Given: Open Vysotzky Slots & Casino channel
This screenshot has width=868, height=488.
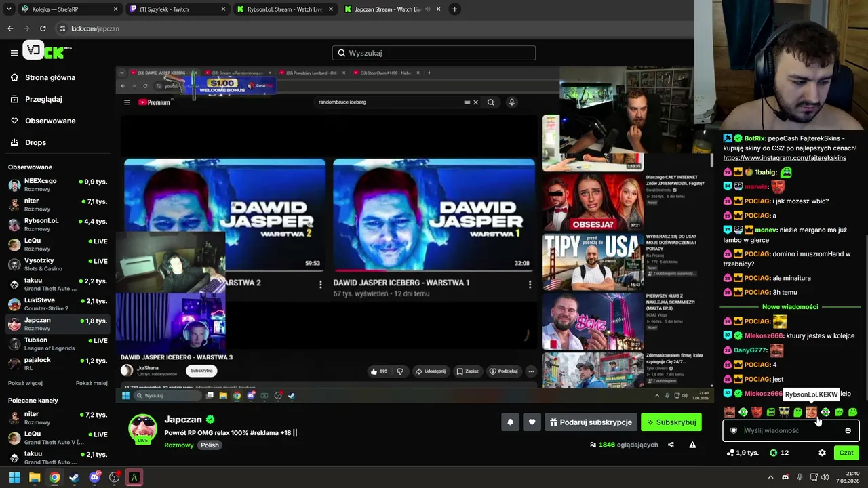Looking at the screenshot, I should (x=58, y=264).
